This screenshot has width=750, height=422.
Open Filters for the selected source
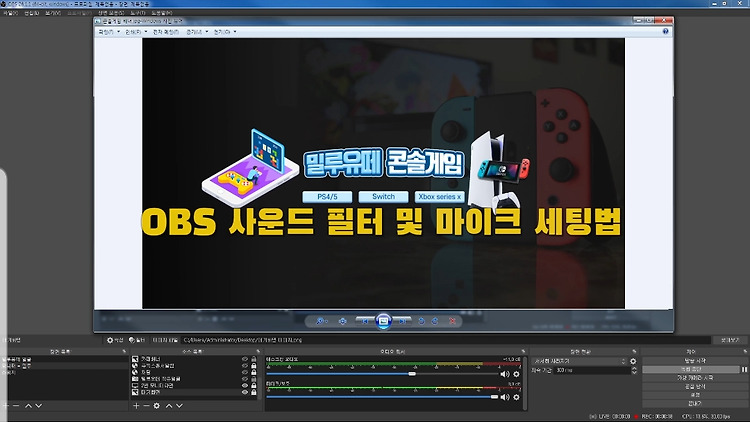(x=137, y=340)
